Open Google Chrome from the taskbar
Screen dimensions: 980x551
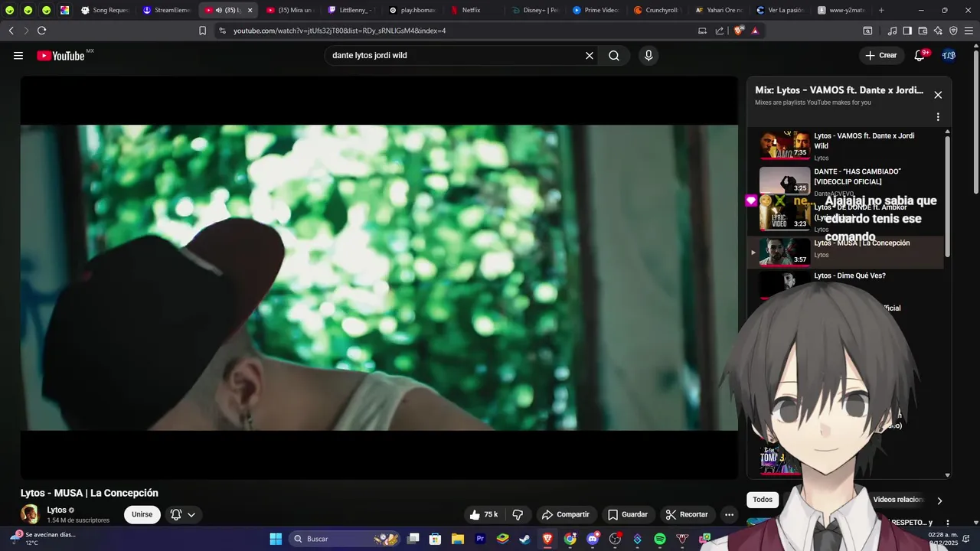tap(570, 539)
